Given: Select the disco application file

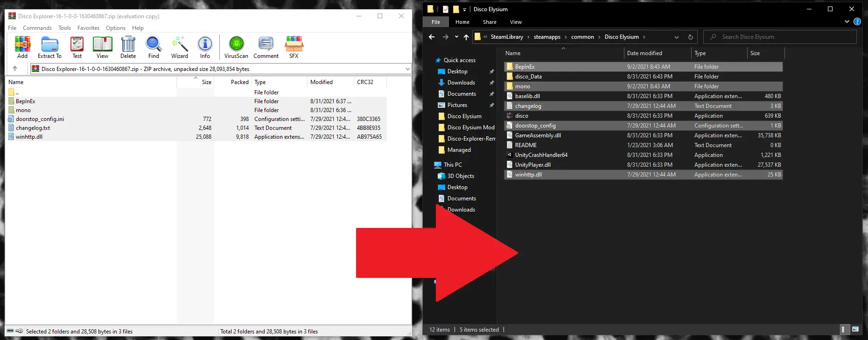Looking at the screenshot, I should point(644,116).
